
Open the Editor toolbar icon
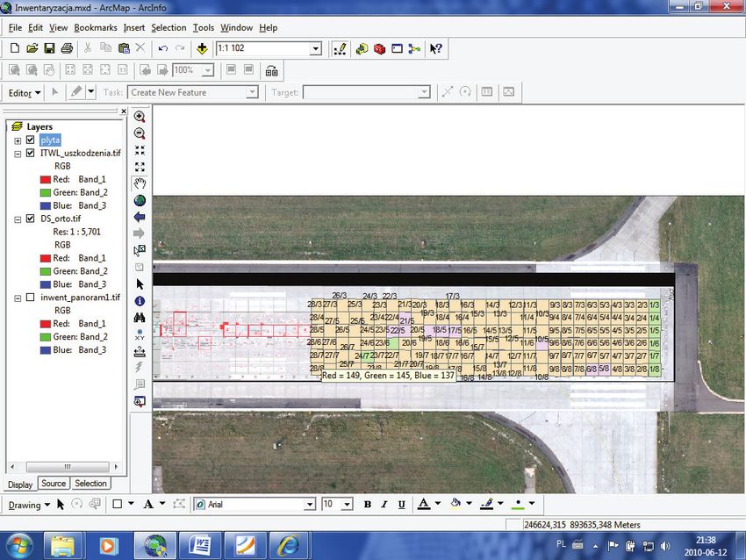341,48
